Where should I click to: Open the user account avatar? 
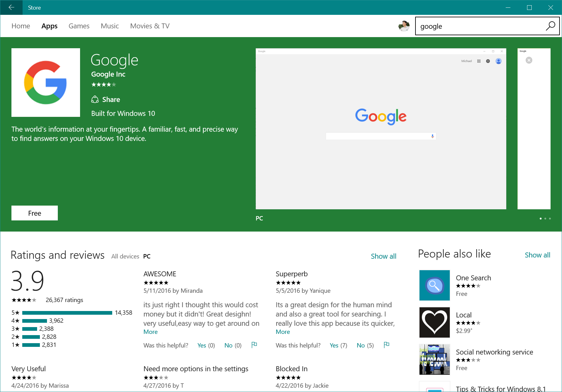404,26
